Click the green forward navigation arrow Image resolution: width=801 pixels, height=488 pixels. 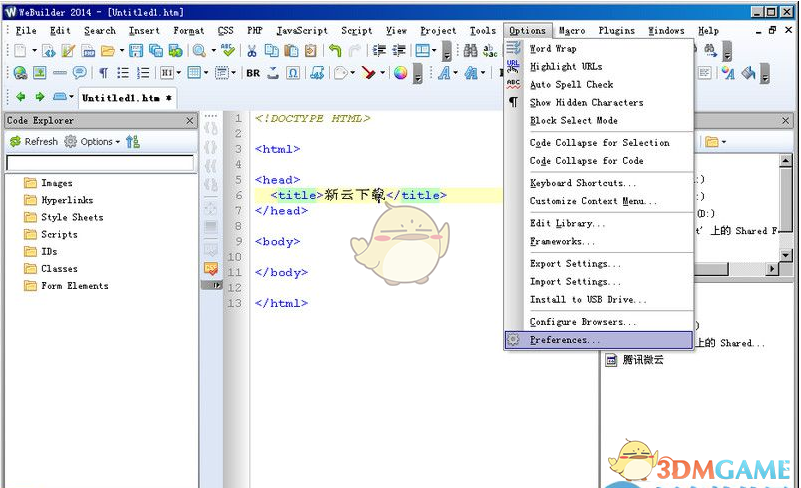40,97
